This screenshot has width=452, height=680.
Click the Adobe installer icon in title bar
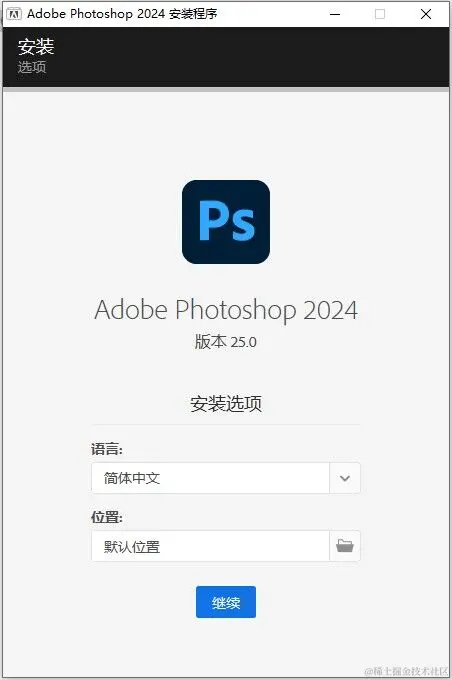click(13, 14)
